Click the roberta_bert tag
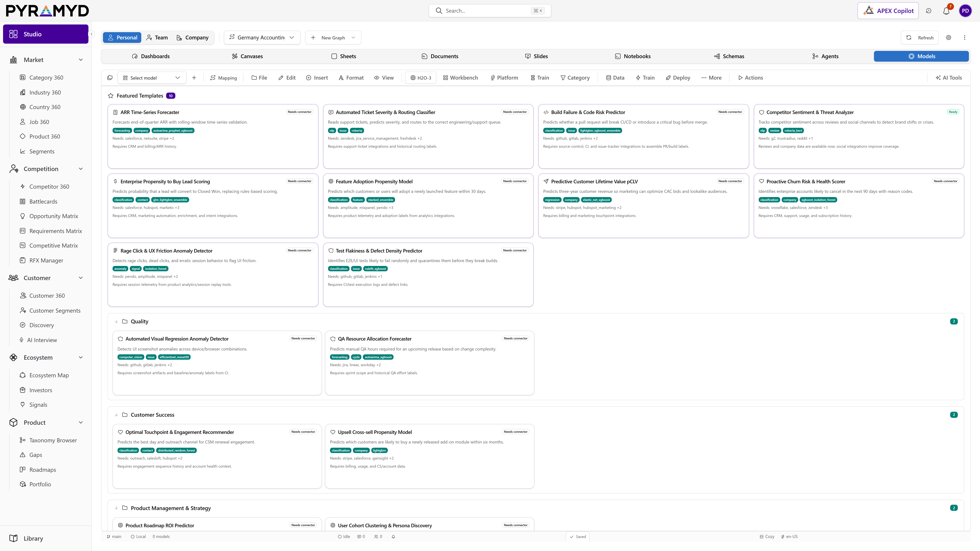This screenshot has width=980, height=551. [793, 130]
